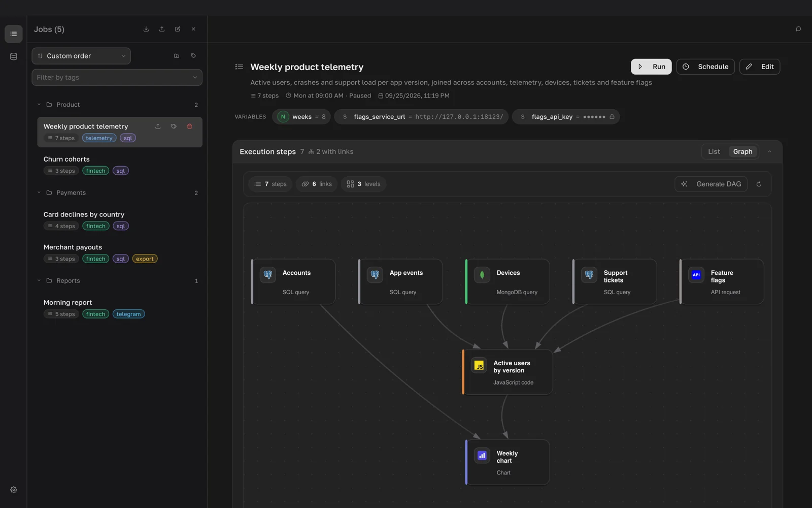Click the Devices MongoDB query node
The image size is (812, 508).
pyautogui.click(x=507, y=282)
